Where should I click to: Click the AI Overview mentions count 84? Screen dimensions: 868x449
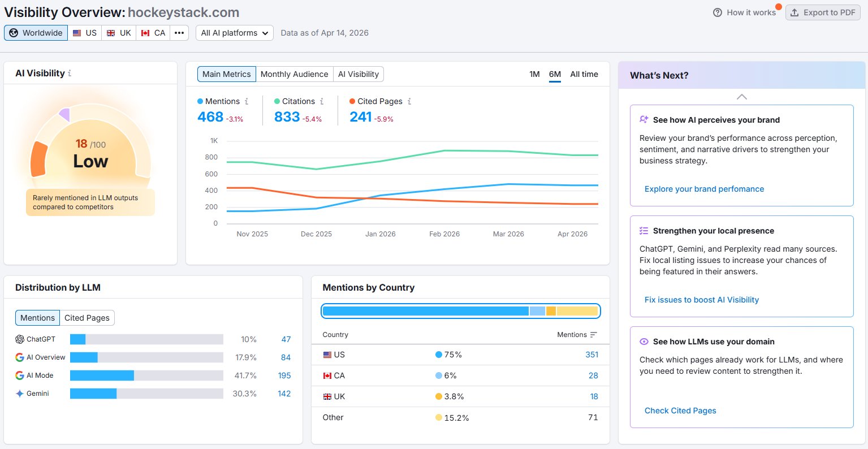point(286,357)
